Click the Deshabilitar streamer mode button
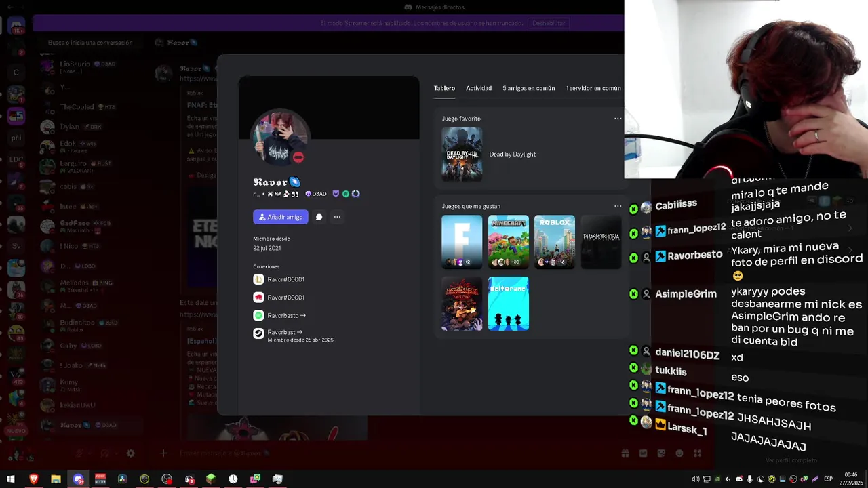Viewport: 868px width, 488px height. pos(549,23)
